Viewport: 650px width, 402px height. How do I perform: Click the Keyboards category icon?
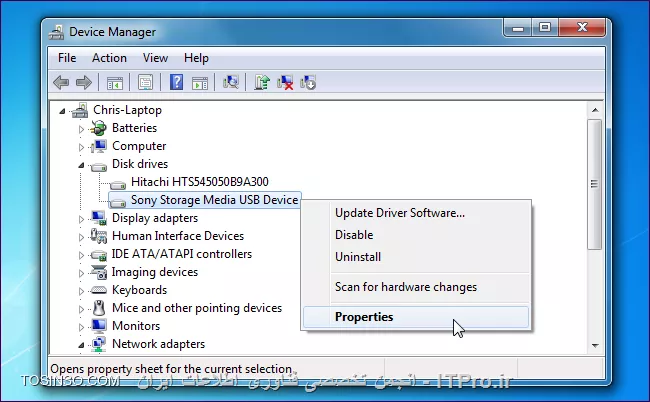99,290
